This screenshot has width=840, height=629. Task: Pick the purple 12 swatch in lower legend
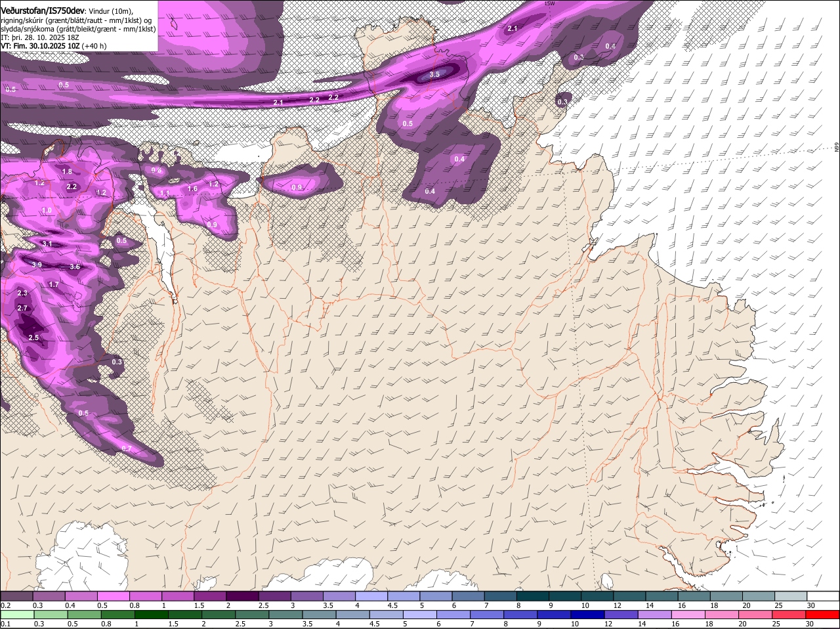621,614
